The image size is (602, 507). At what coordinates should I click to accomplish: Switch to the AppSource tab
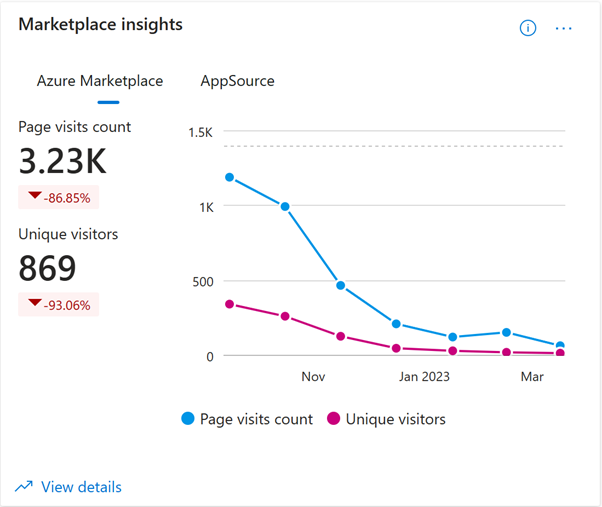click(237, 81)
